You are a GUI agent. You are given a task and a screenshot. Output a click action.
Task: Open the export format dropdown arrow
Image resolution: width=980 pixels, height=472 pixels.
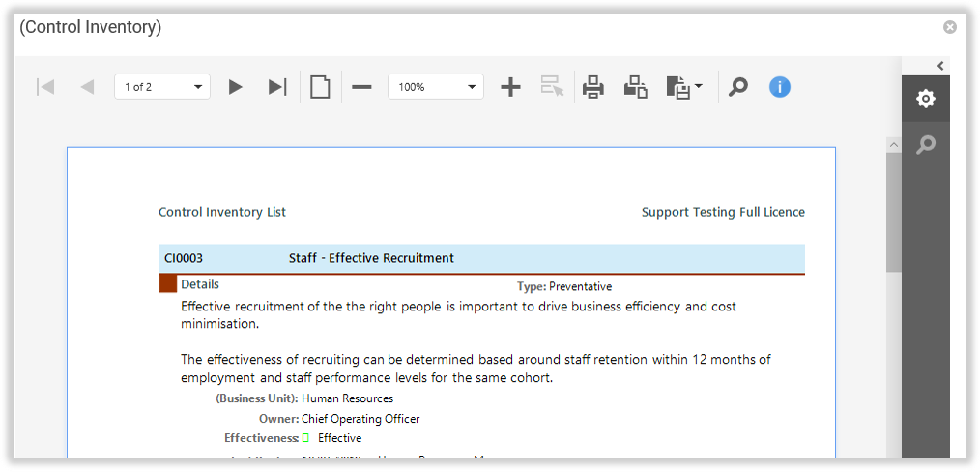coord(699,86)
